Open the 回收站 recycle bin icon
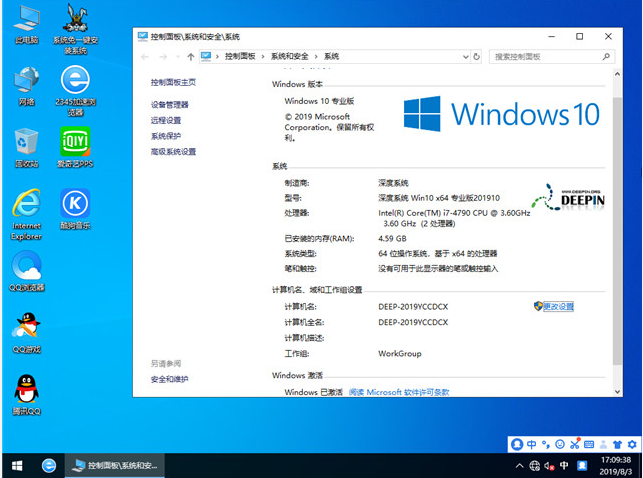 point(27,141)
